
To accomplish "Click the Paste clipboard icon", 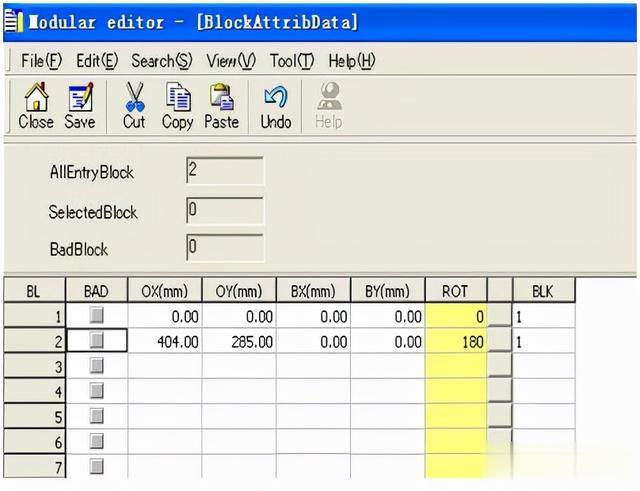I will (222, 97).
